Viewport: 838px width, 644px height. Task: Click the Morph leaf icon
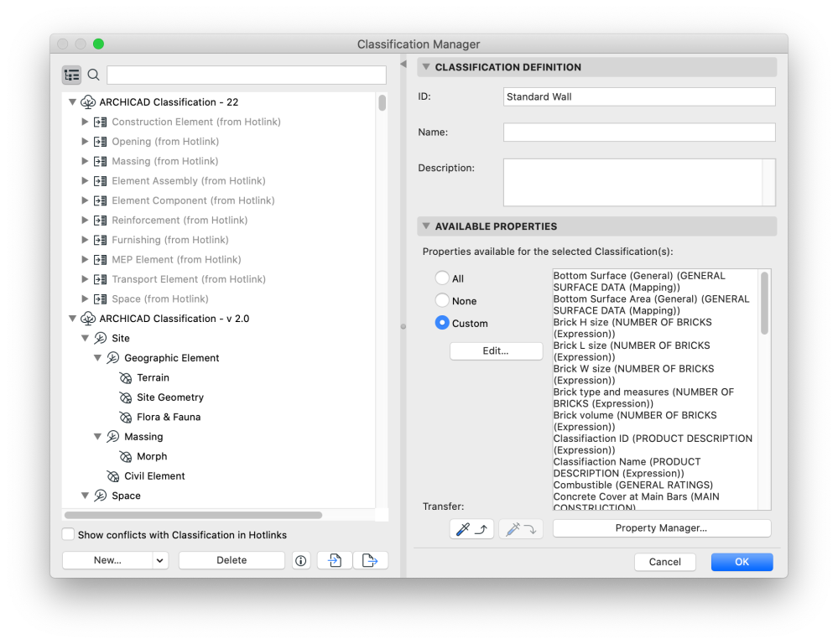(x=126, y=457)
